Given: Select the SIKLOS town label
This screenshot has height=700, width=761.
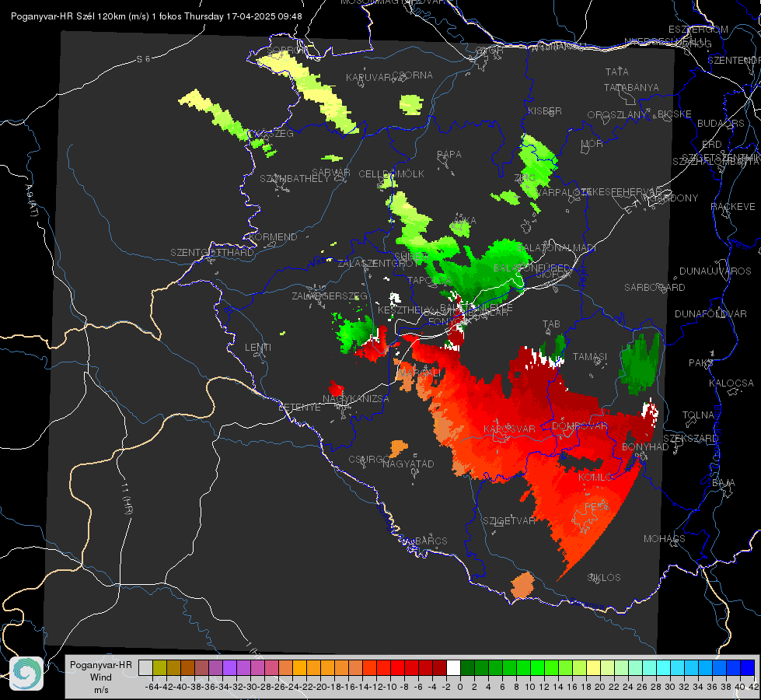Looking at the screenshot, I should 604,578.
